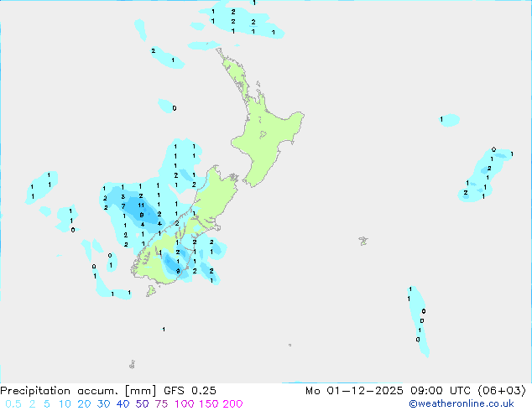Select the 5 legend color value
532x411 pixels.
coord(47,404)
